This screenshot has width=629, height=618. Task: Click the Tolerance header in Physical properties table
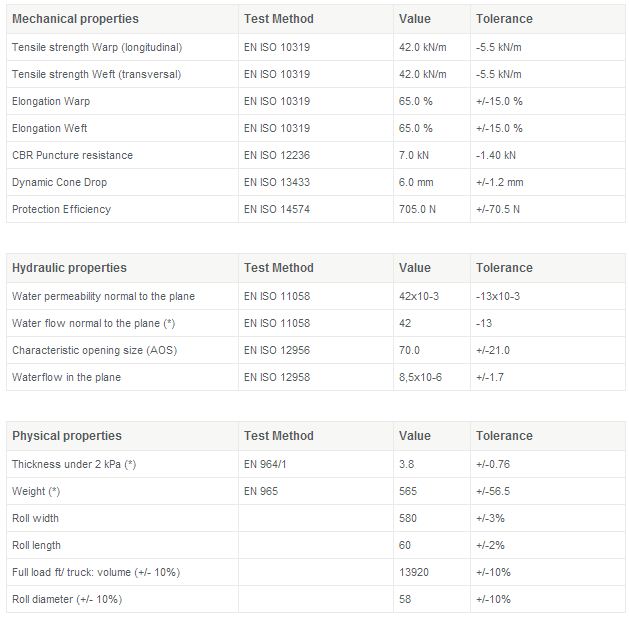tap(504, 436)
